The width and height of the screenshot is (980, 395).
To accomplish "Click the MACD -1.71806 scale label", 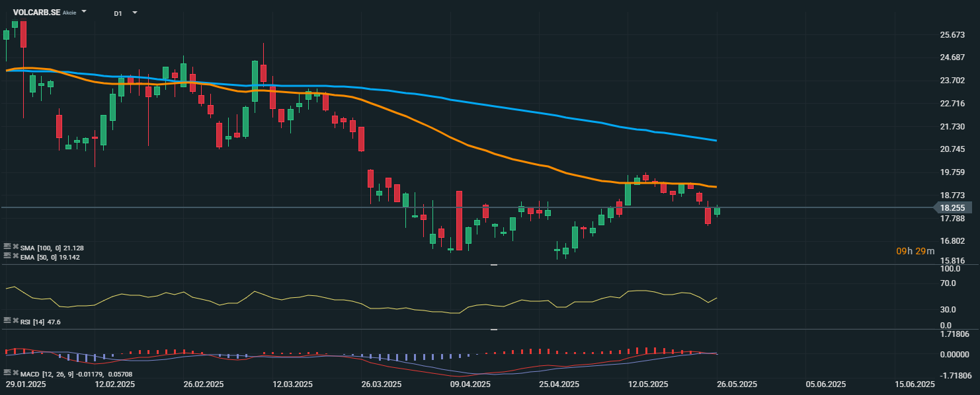I will 955,375.
